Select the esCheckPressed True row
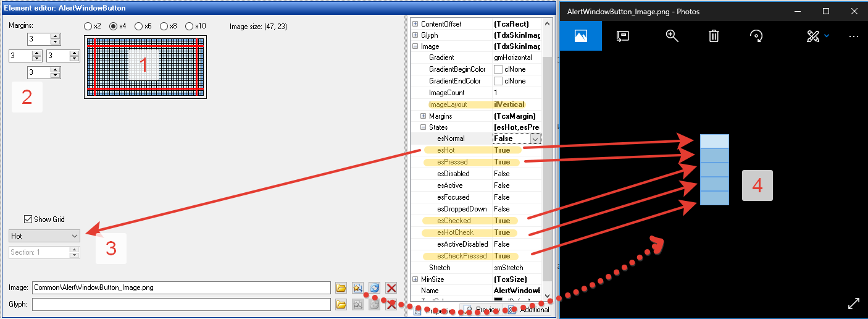 [475, 256]
